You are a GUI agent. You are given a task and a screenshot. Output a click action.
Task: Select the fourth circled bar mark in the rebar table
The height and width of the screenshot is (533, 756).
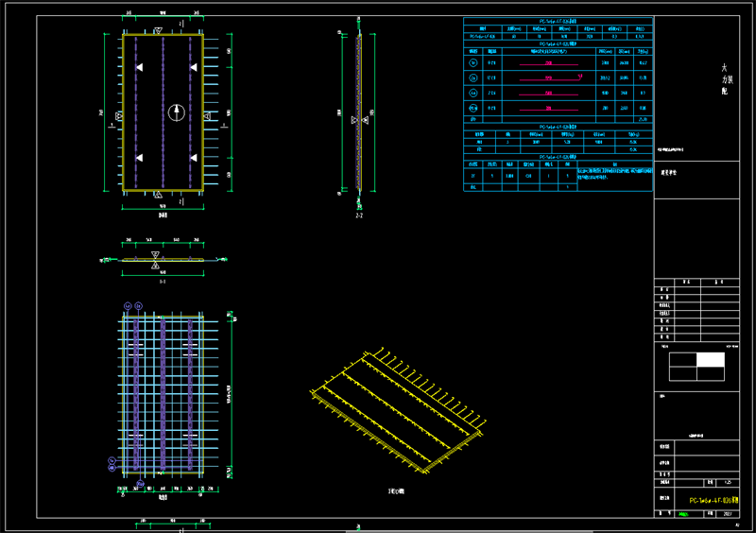click(473, 108)
